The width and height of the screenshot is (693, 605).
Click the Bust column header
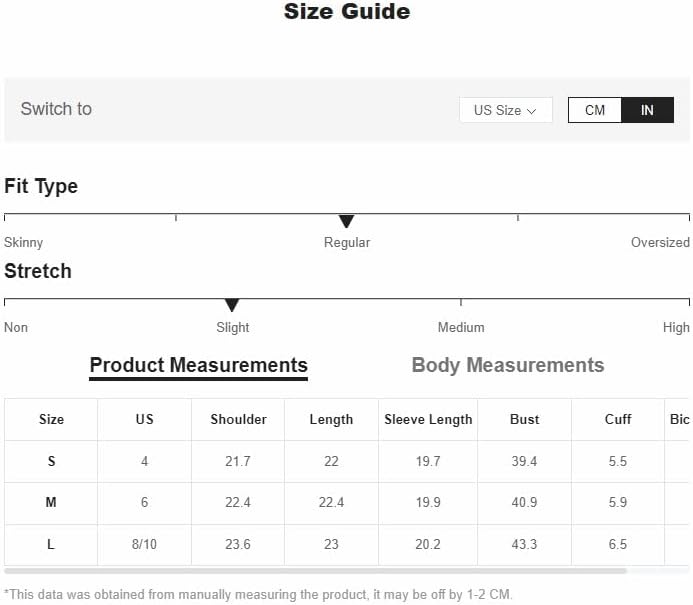pyautogui.click(x=525, y=419)
